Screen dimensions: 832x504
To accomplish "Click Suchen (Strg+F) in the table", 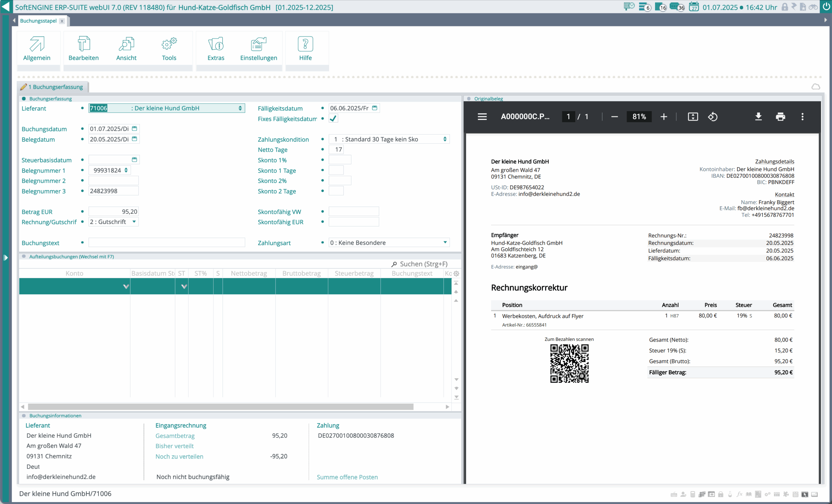I will [419, 264].
